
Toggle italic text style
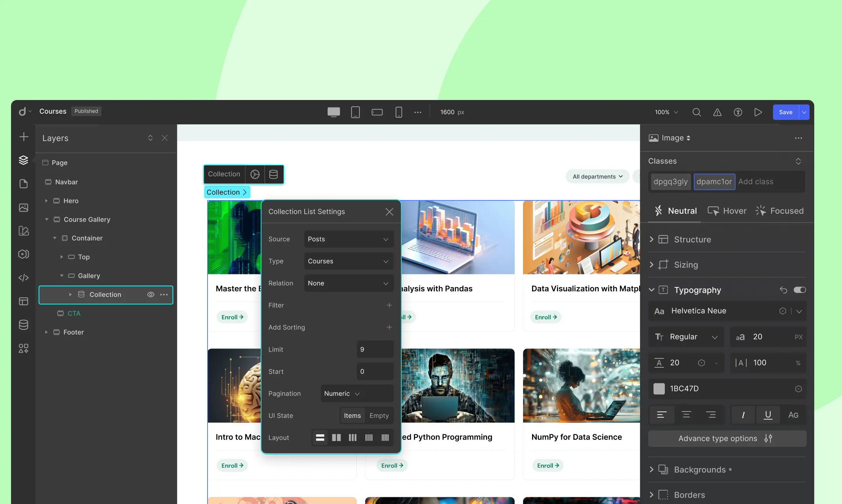point(743,415)
